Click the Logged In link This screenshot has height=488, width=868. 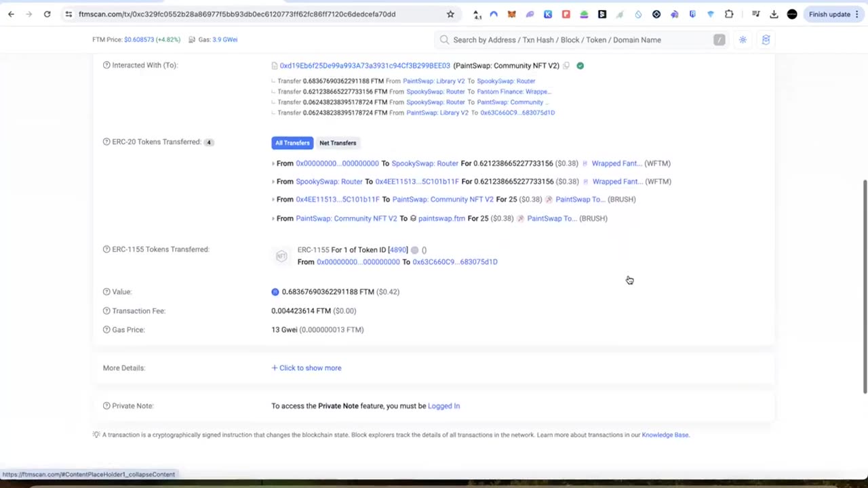(443, 406)
